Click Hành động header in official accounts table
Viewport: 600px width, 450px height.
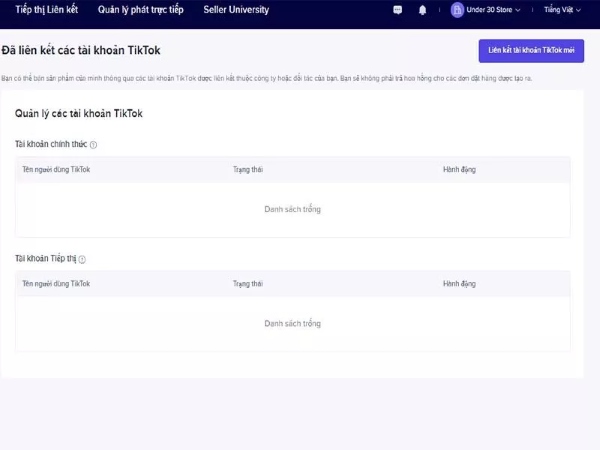click(x=459, y=169)
